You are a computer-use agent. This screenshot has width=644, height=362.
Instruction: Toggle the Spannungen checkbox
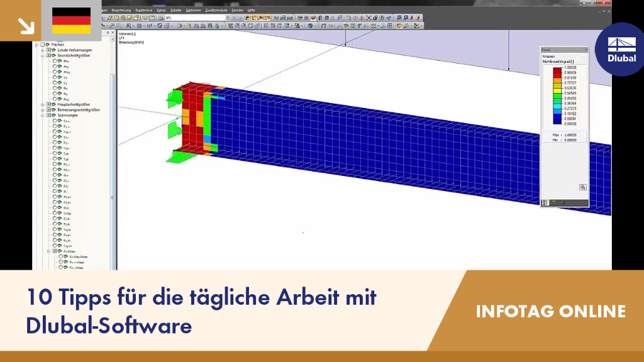[x=48, y=116]
